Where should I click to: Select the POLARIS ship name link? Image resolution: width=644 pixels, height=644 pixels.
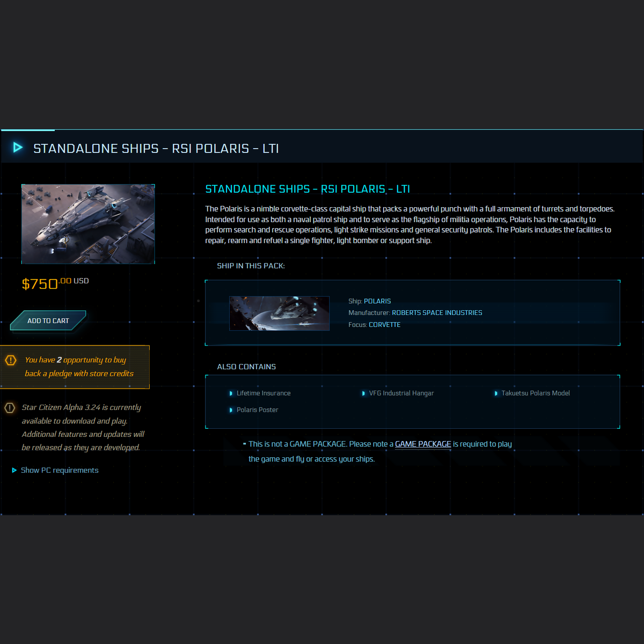[377, 301]
